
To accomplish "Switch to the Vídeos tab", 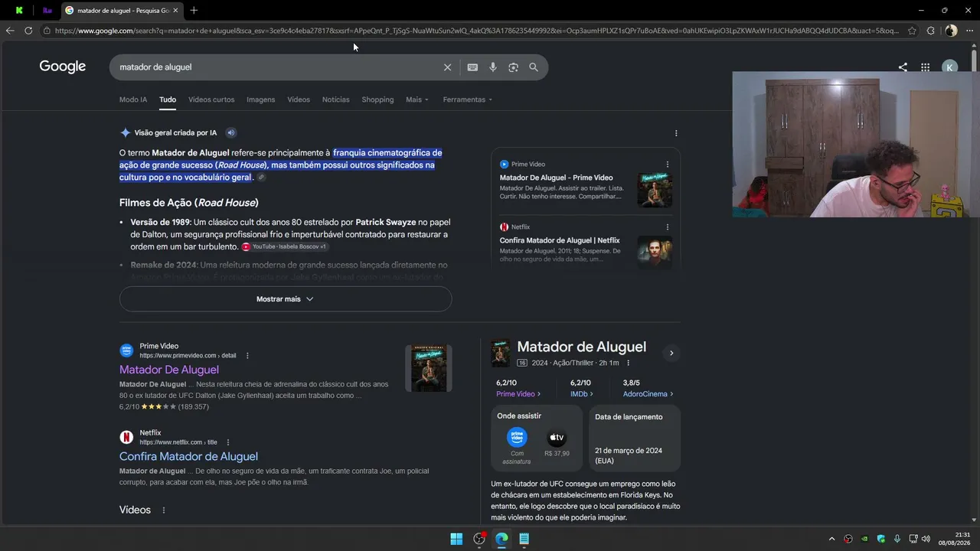I will click(299, 99).
